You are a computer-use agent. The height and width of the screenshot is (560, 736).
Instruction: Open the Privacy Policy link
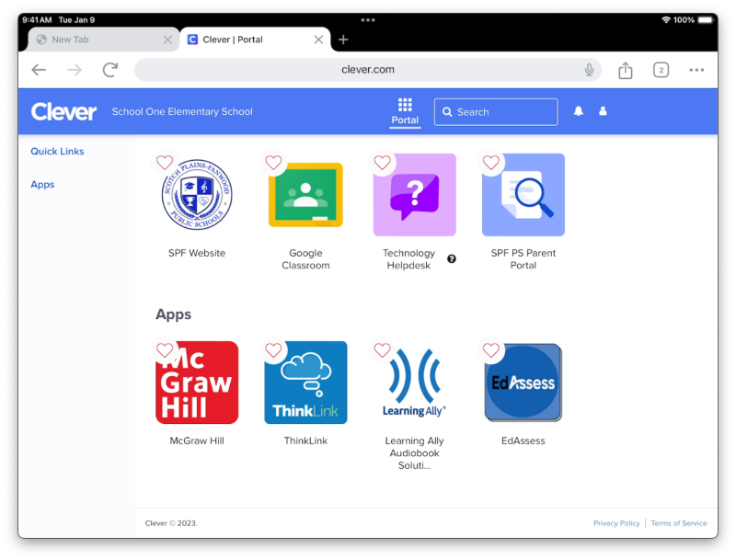point(616,523)
